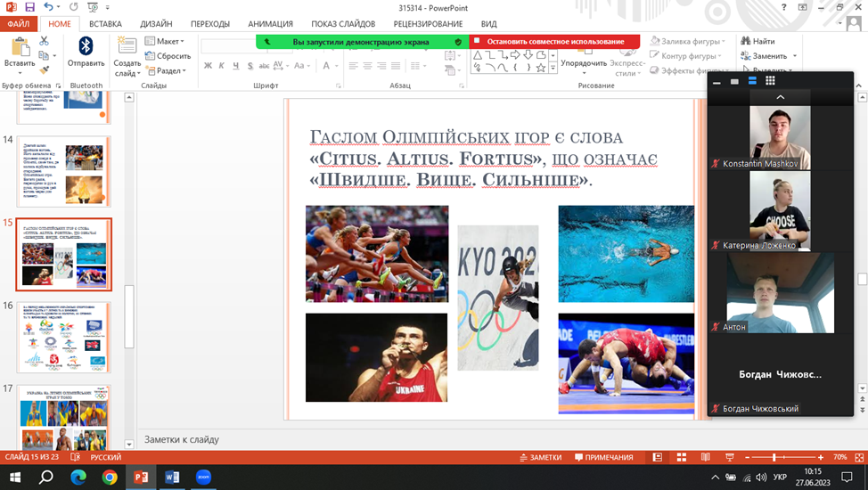Click Остановить совместное использование button
868x490 pixels.
(554, 41)
